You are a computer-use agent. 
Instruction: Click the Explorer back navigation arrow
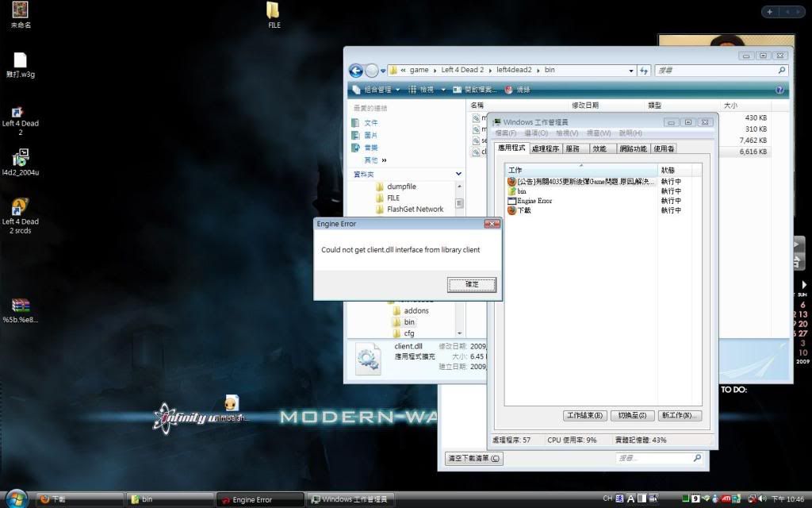[x=356, y=70]
